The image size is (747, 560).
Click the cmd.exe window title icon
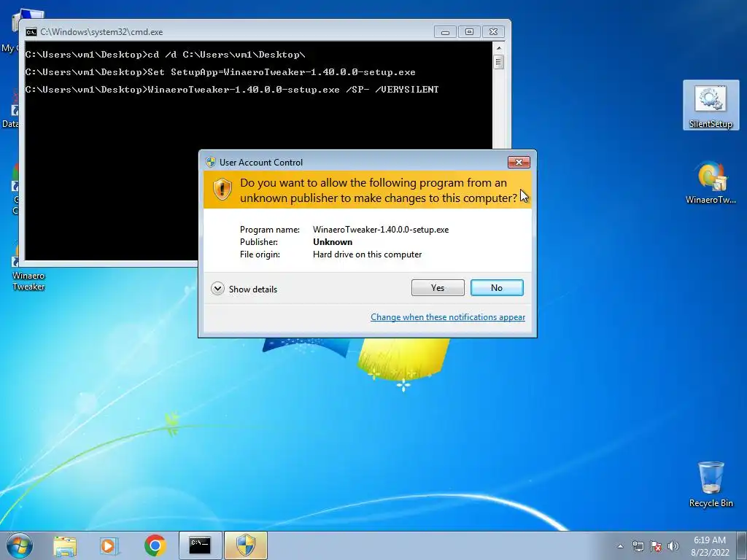point(31,32)
